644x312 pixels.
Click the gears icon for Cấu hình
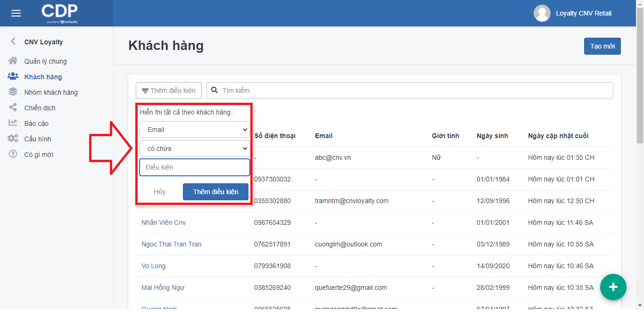[x=13, y=139]
